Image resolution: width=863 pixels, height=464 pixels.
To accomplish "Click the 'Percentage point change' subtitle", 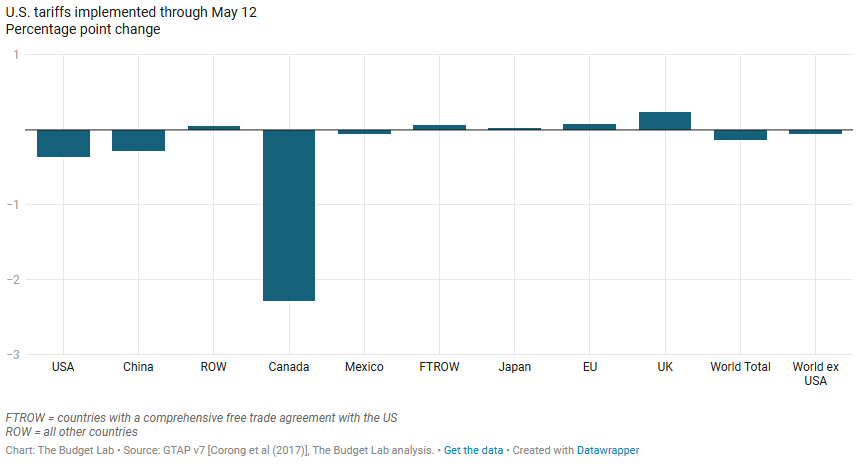I will [x=83, y=29].
